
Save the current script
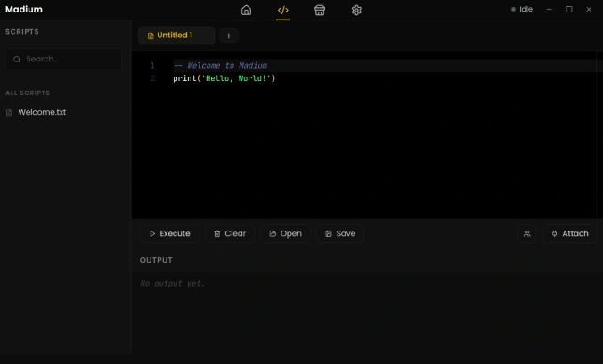click(x=340, y=233)
